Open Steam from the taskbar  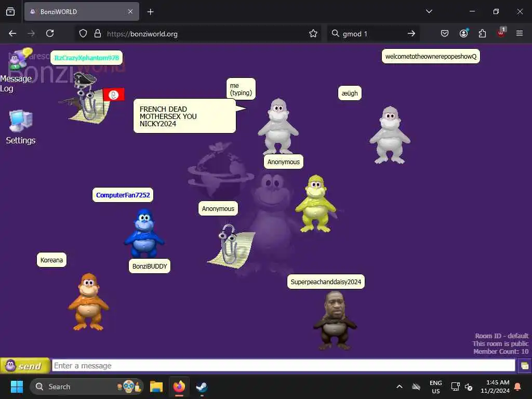point(202,387)
